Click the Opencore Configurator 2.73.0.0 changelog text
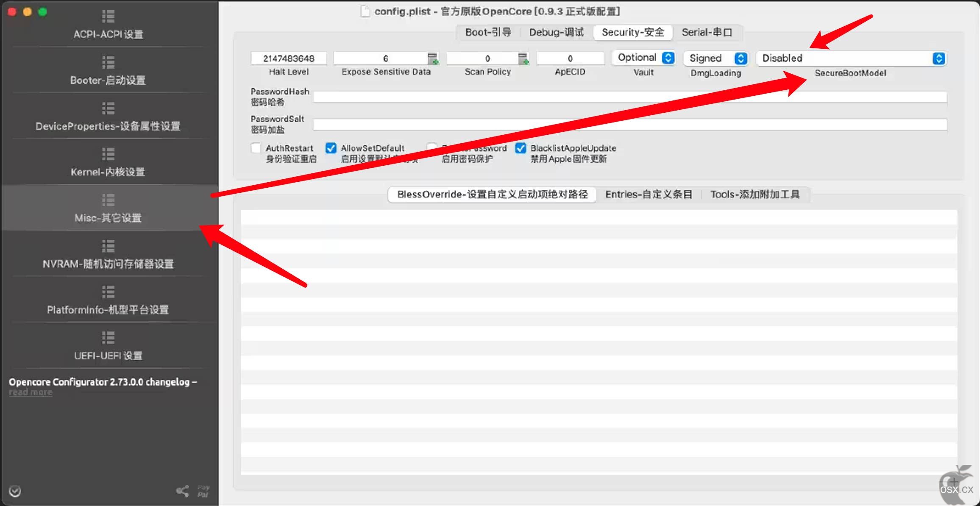Viewport: 980px width, 506px height. [103, 382]
